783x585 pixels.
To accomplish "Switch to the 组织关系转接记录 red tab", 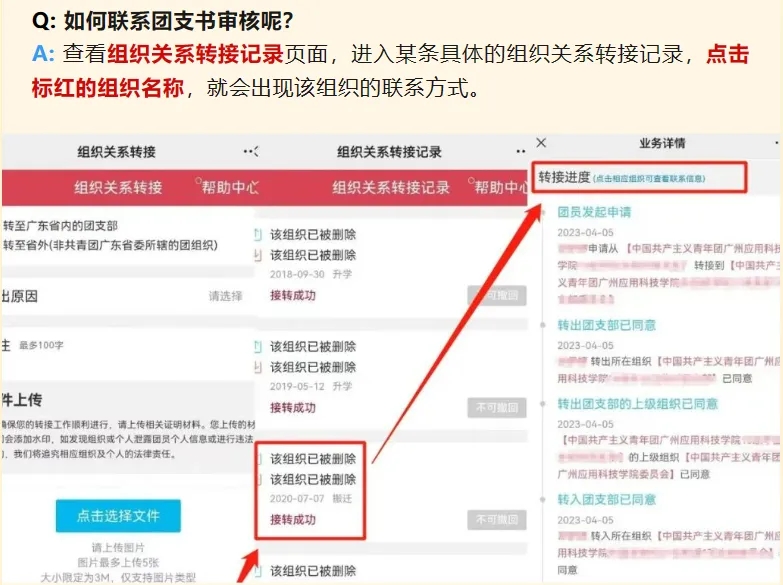I will coord(391,187).
